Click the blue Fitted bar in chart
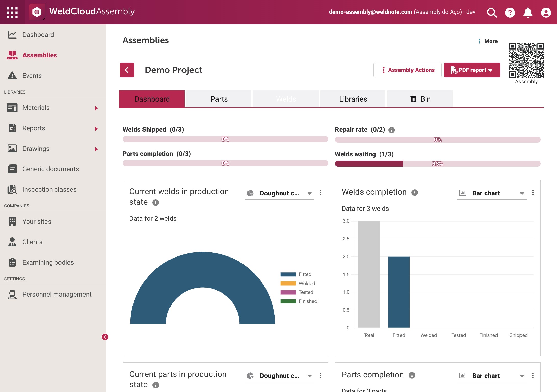The width and height of the screenshot is (557, 392). point(399,292)
